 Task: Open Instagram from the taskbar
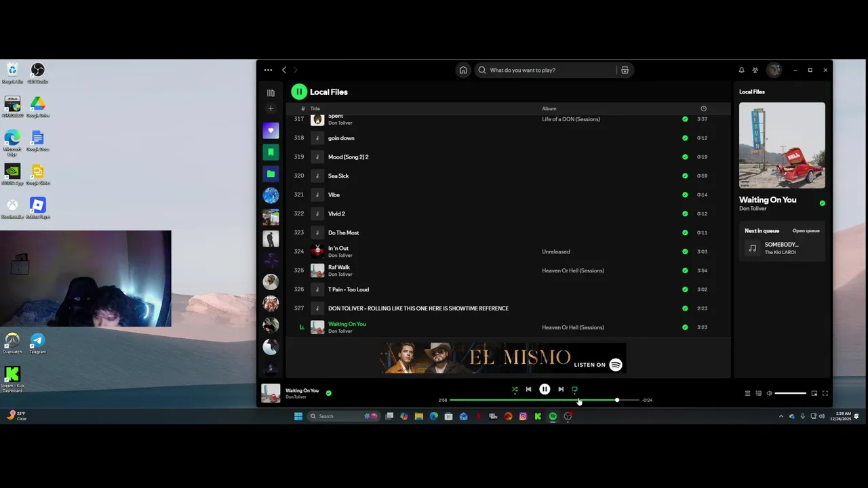(x=523, y=416)
